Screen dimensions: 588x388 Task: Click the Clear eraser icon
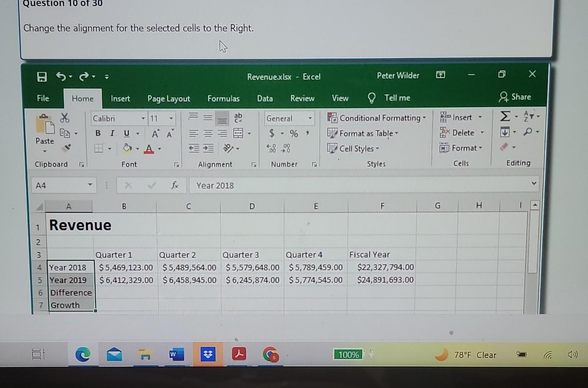click(505, 147)
